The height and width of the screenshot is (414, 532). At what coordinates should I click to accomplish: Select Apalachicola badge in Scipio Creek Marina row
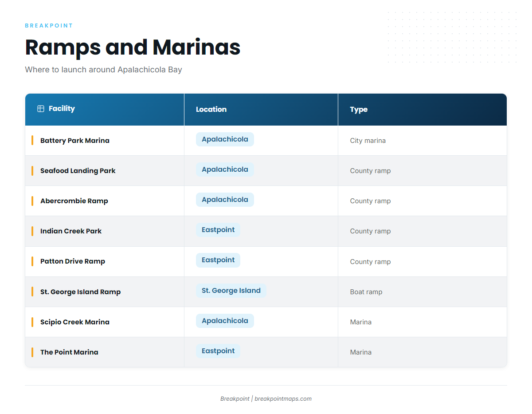coord(225,321)
